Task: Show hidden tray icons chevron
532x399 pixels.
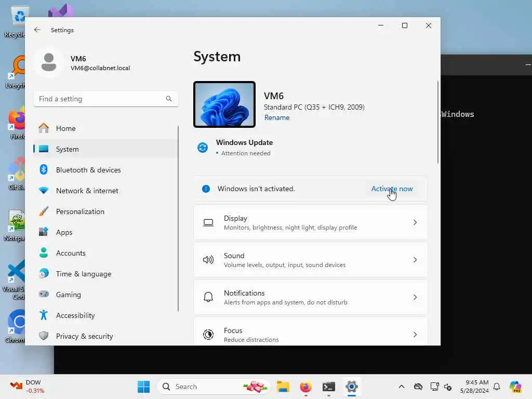Action: [402, 387]
